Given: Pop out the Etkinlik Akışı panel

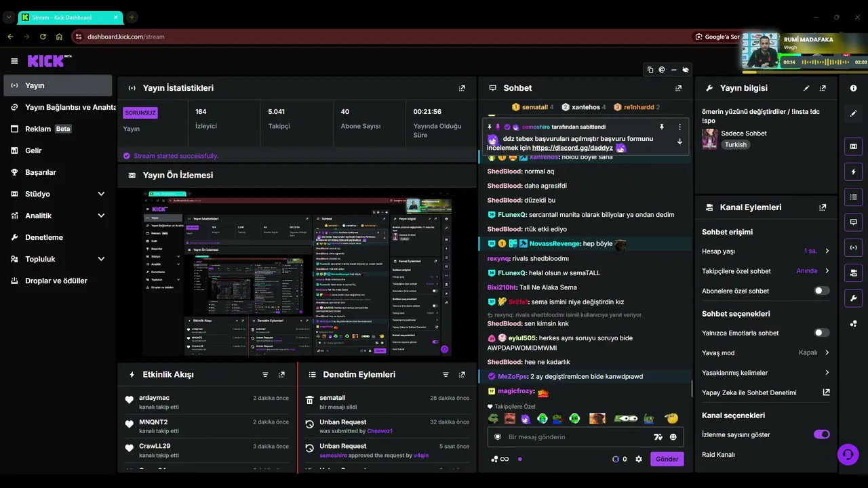Looking at the screenshot, I should (x=281, y=374).
